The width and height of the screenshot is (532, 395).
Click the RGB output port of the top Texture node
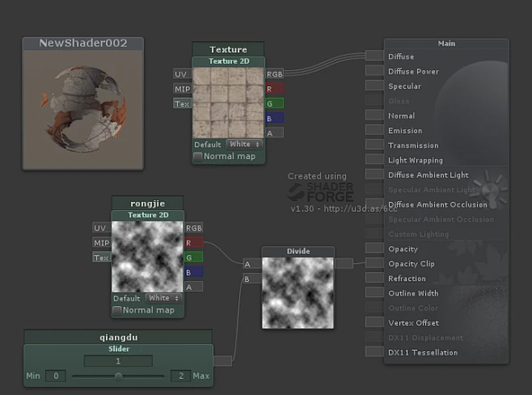(x=275, y=74)
